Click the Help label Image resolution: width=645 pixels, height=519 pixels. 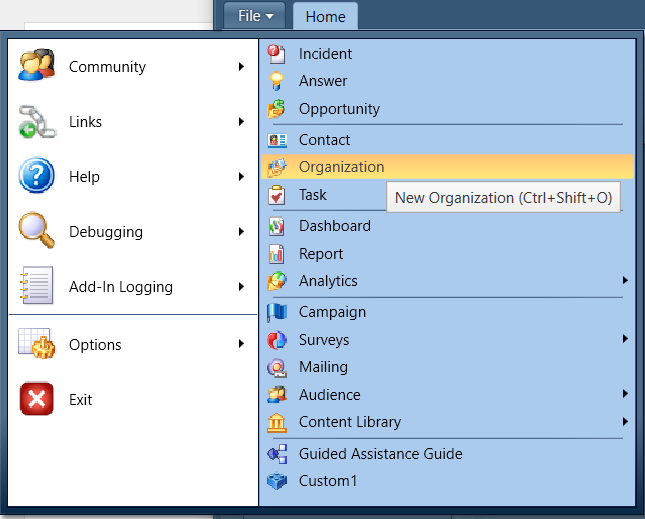[x=84, y=177]
